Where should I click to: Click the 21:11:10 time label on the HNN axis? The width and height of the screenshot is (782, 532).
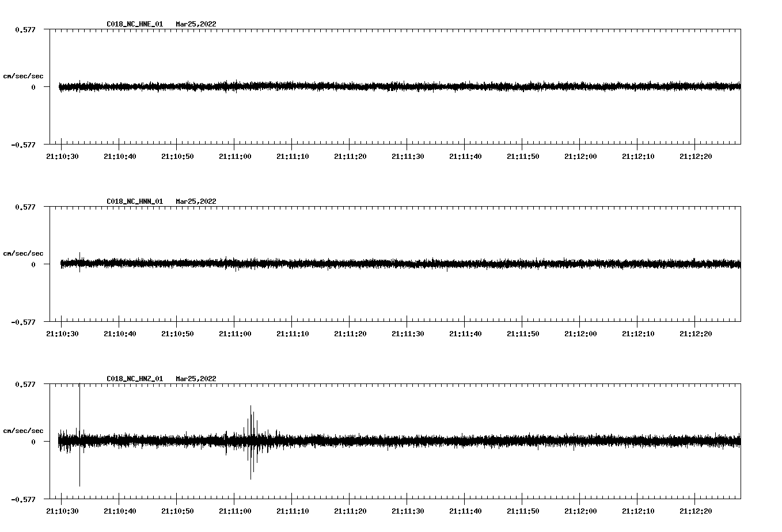click(x=293, y=334)
